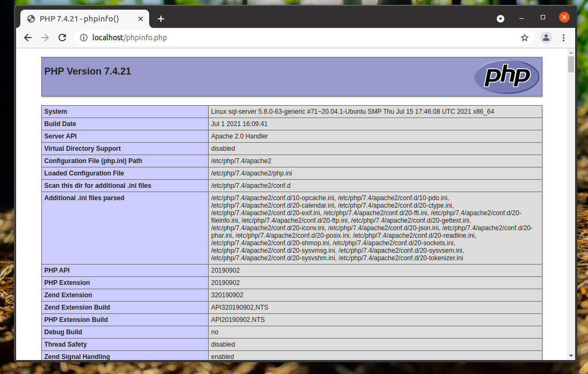Click Additional .ini files parsed label

84,198
